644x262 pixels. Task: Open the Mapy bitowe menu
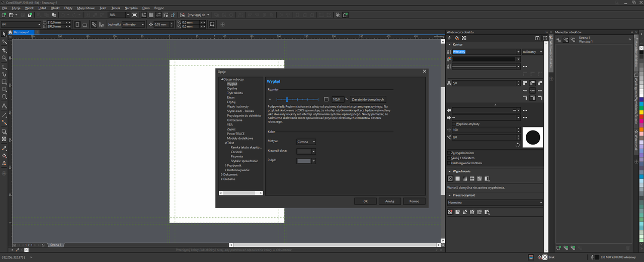86,8
